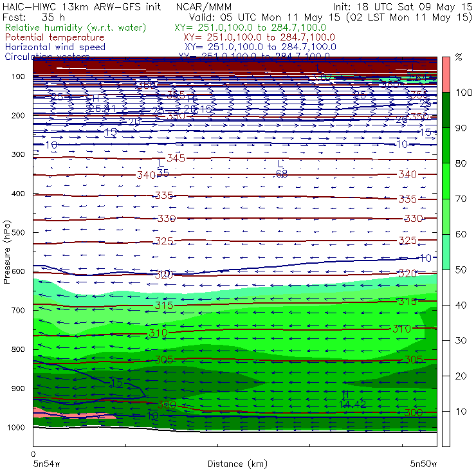Image resolution: width=476 pixels, height=476 pixels.
Task: Click the pink above-100% colorbar swatch
Action: [x=446, y=75]
